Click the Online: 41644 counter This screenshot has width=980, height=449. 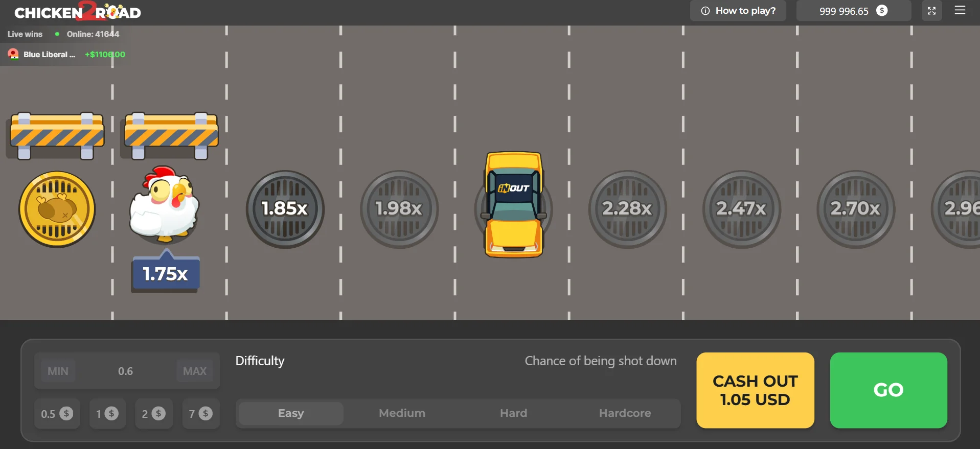[x=93, y=34]
